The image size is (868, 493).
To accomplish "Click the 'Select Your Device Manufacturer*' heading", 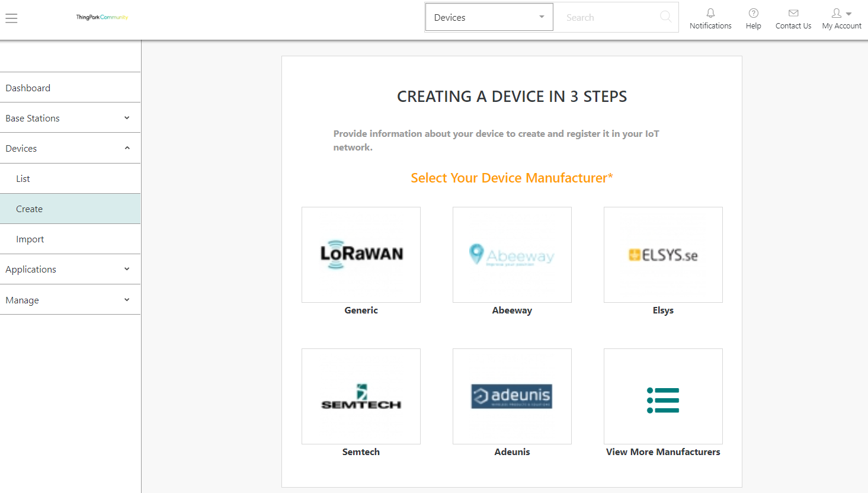I will click(512, 178).
